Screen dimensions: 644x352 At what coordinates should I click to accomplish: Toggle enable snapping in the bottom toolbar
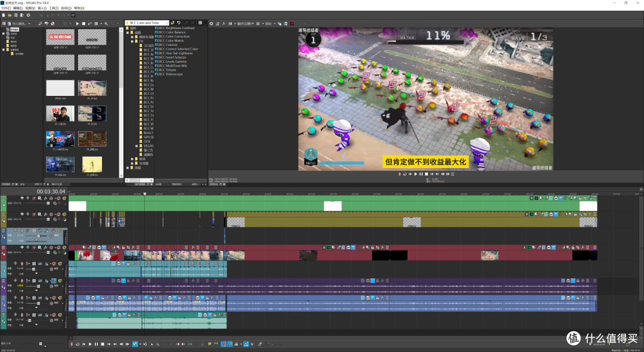[224, 344]
